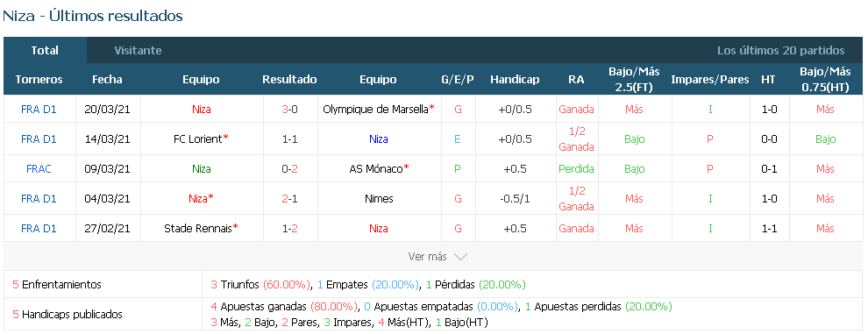Click FRAC tournament link
This screenshot has height=334, width=868.
(x=39, y=169)
